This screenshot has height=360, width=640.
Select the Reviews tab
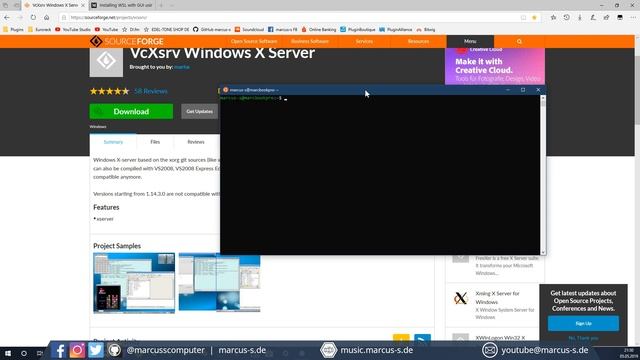pos(196,142)
